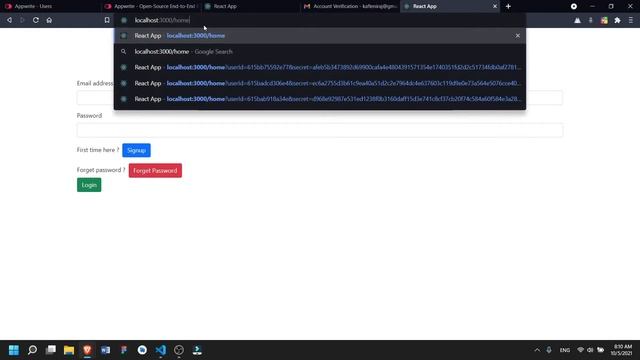Remove the first localhost:3000/home suggestion
The height and width of the screenshot is (360, 640).
518,36
